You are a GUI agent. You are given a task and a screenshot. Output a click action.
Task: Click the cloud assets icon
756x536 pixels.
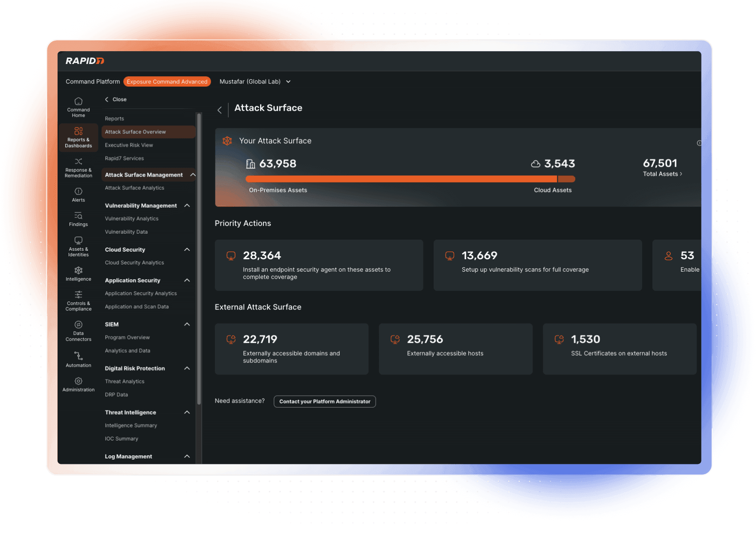click(x=536, y=164)
